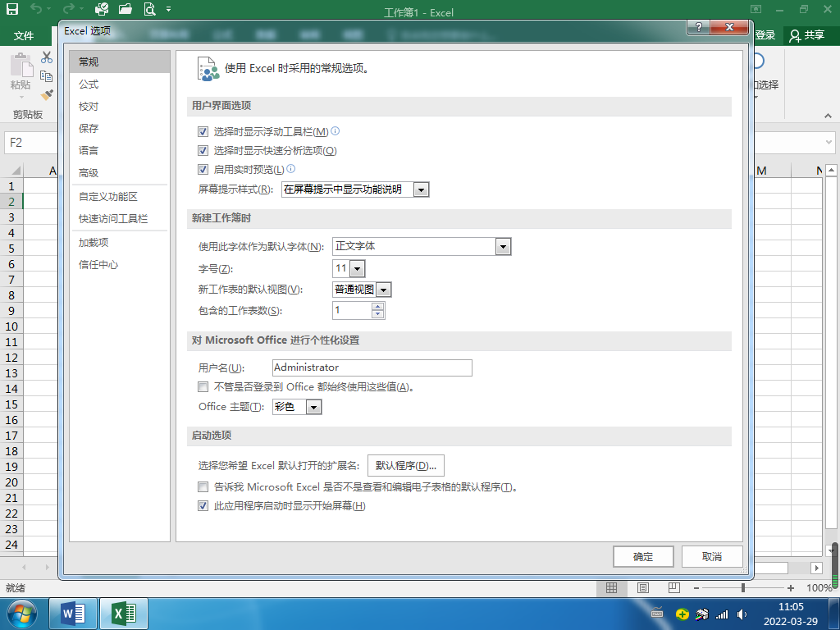Image resolution: width=840 pixels, height=630 pixels.
Task: Select 快速访问工具栏 category in sidebar
Action: (120, 218)
